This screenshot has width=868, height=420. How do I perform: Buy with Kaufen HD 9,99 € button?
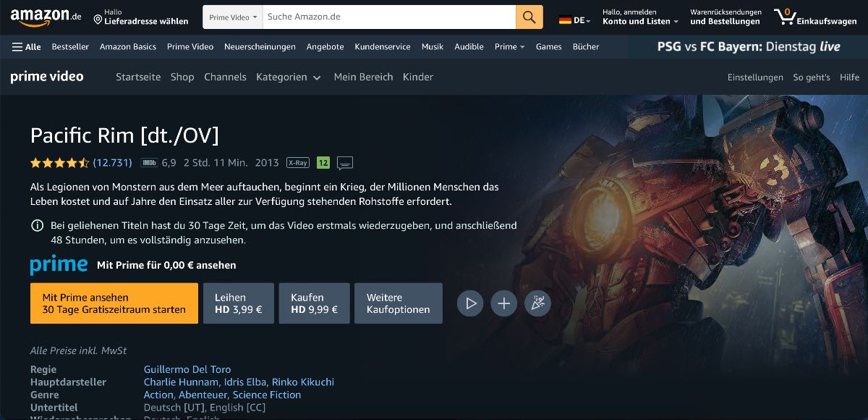point(315,303)
